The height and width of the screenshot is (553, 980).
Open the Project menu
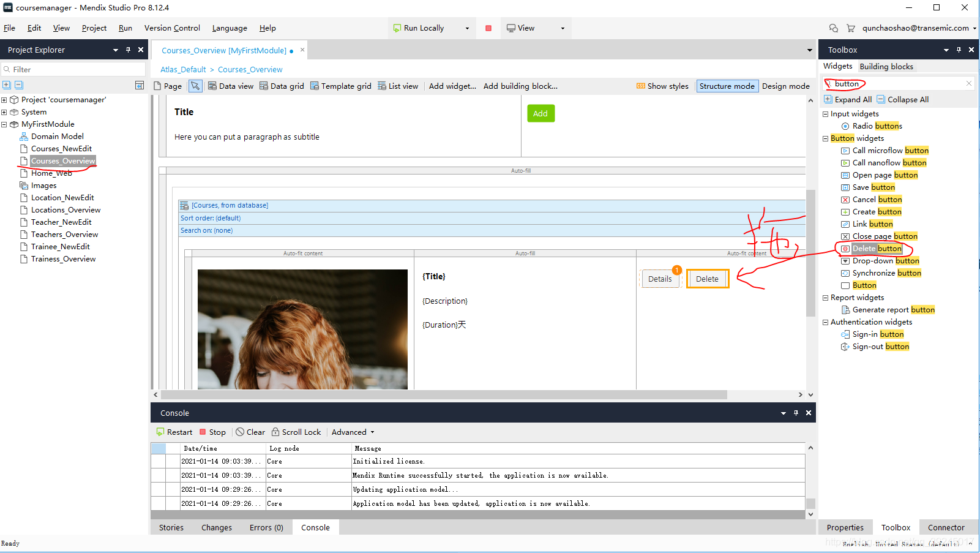point(94,28)
